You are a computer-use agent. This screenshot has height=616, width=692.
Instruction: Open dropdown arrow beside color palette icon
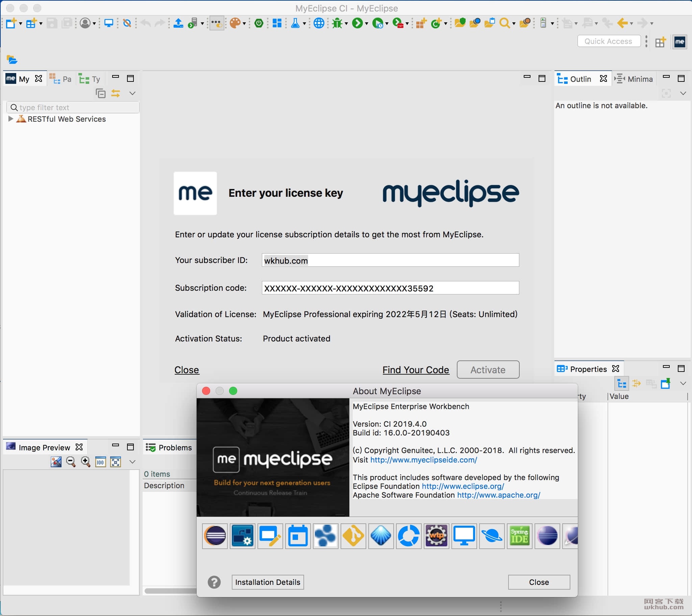pos(244,24)
